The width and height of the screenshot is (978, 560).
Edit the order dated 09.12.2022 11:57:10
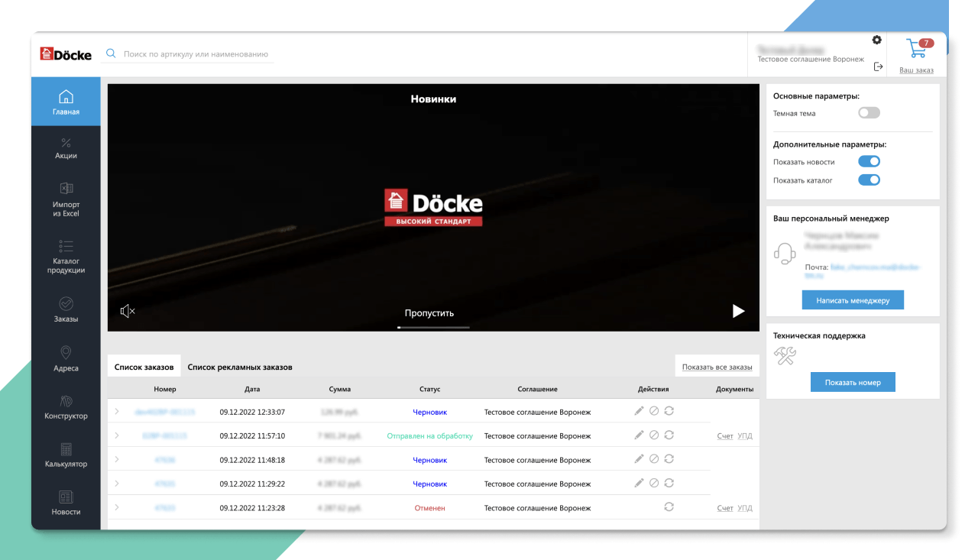point(639,435)
